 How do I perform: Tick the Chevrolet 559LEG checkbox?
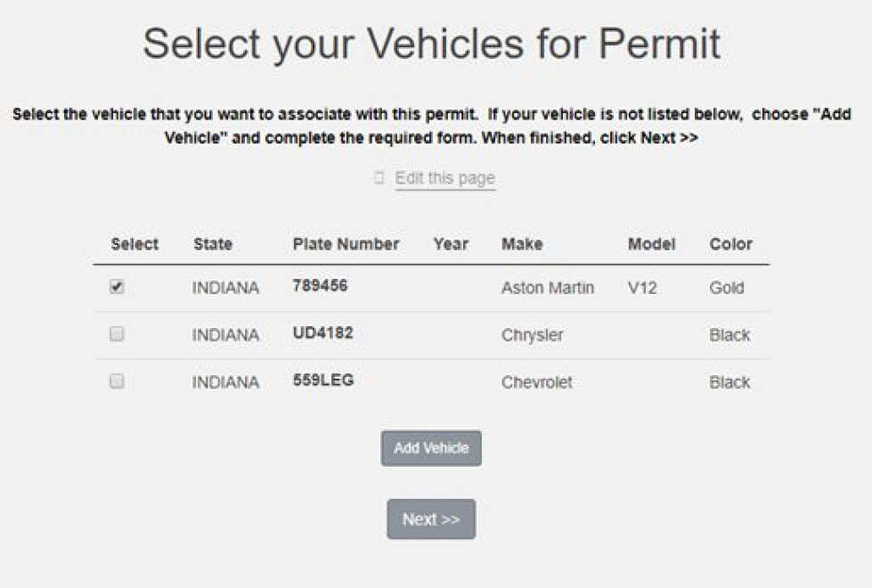coord(117,380)
